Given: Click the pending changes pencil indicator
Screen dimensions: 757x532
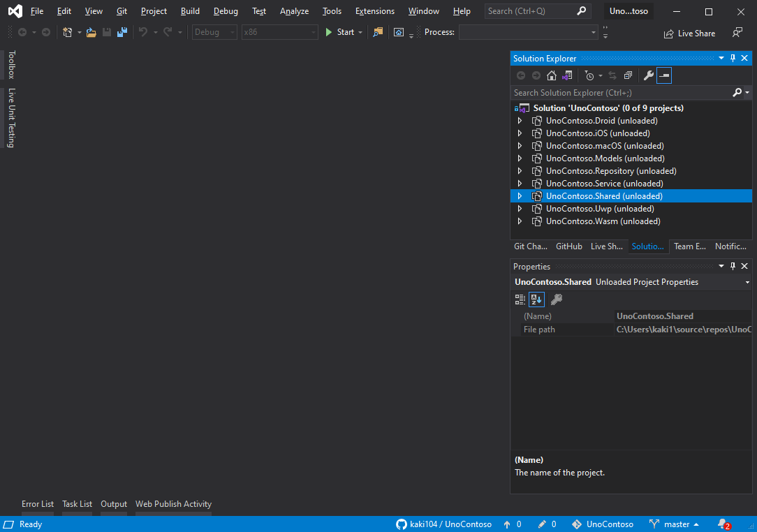Looking at the screenshot, I should 547,524.
